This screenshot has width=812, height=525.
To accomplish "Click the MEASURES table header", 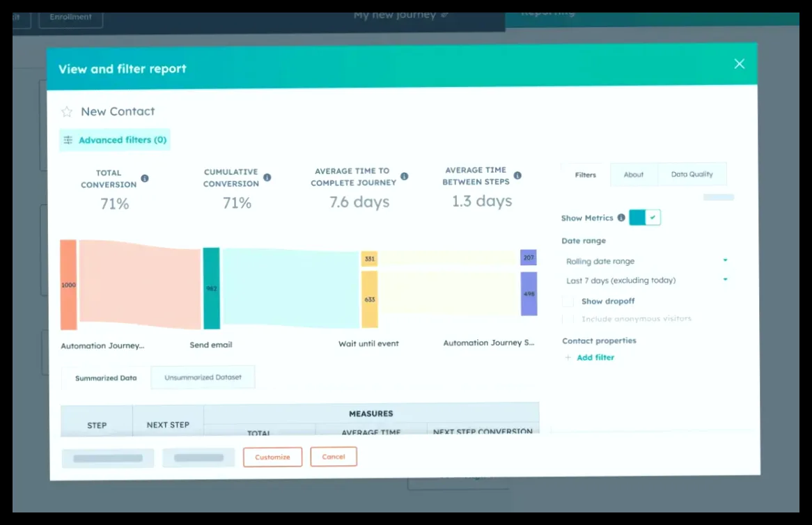I will coord(371,414).
